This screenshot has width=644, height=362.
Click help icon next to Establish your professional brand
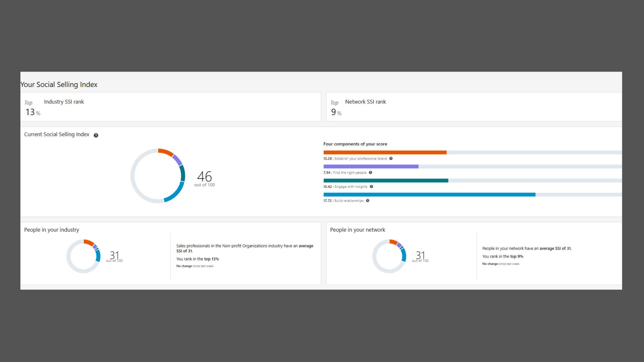click(x=391, y=159)
